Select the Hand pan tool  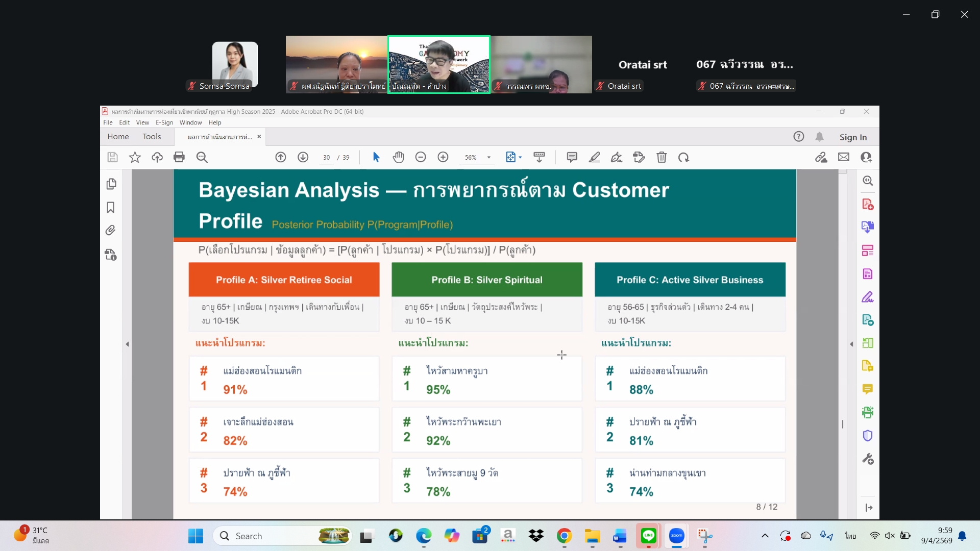pos(399,157)
